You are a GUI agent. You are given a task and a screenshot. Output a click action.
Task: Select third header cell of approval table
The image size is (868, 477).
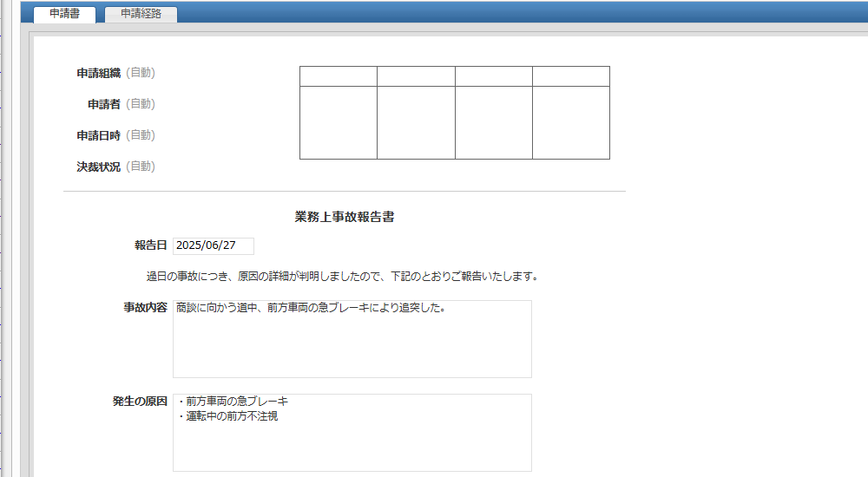click(493, 76)
